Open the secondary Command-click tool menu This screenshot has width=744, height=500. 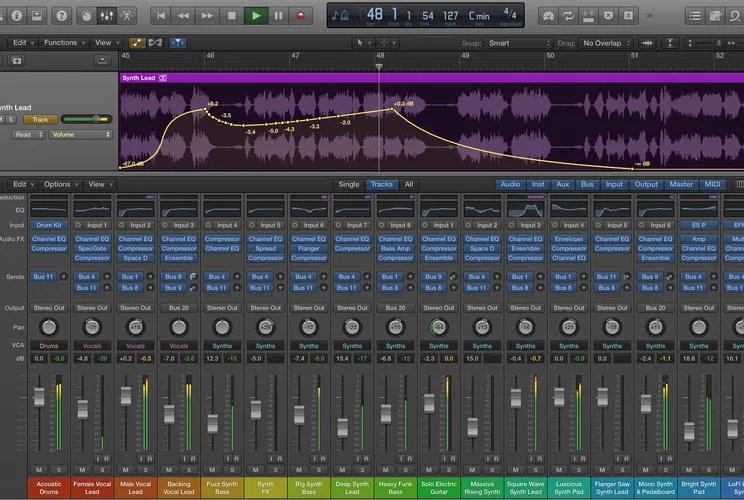click(387, 43)
